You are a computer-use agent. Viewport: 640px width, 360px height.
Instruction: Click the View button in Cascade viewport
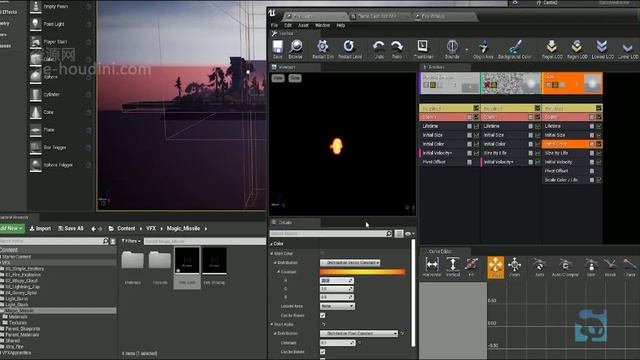click(278, 78)
